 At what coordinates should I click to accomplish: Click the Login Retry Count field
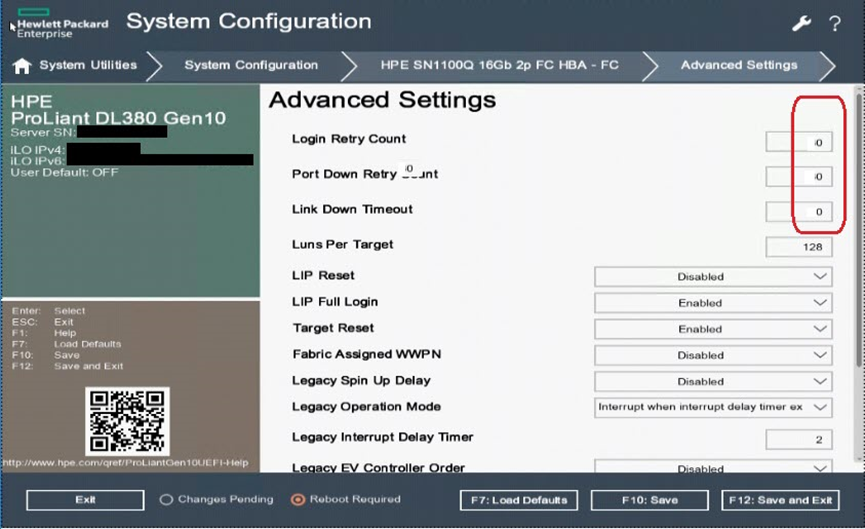click(x=799, y=142)
